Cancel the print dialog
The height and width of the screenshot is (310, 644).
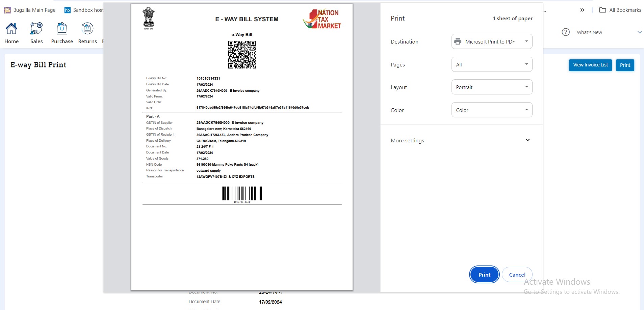pos(517,275)
